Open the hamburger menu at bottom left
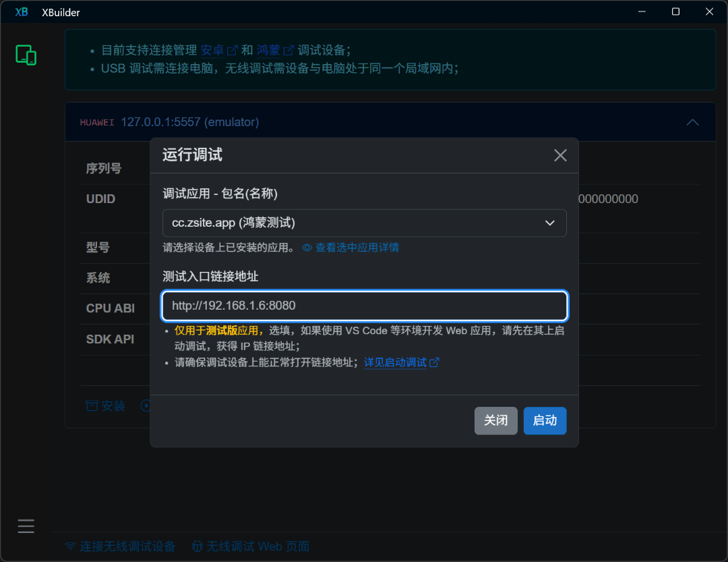The width and height of the screenshot is (728, 562). point(26,526)
